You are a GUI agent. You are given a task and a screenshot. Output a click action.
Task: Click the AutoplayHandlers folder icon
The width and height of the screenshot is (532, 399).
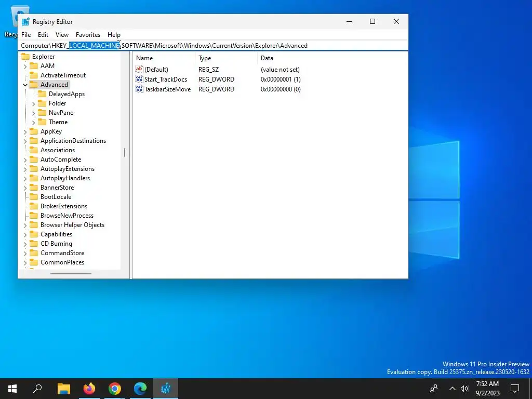(34, 178)
